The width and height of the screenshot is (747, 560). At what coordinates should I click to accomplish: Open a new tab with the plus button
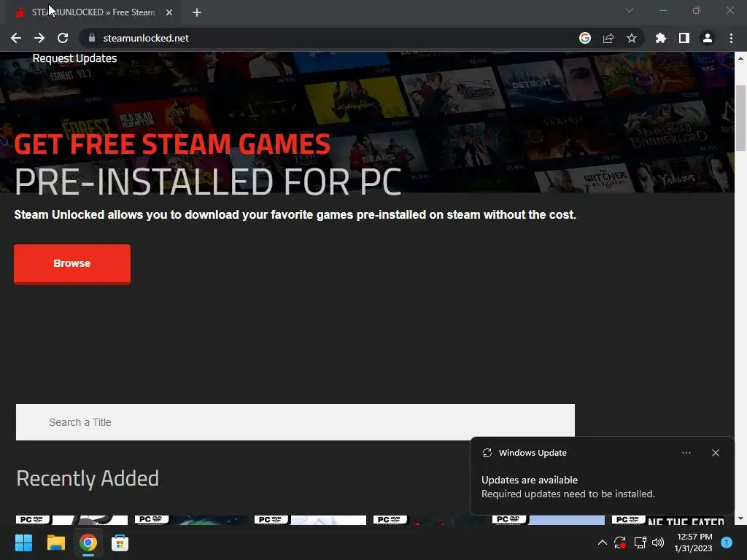click(197, 12)
